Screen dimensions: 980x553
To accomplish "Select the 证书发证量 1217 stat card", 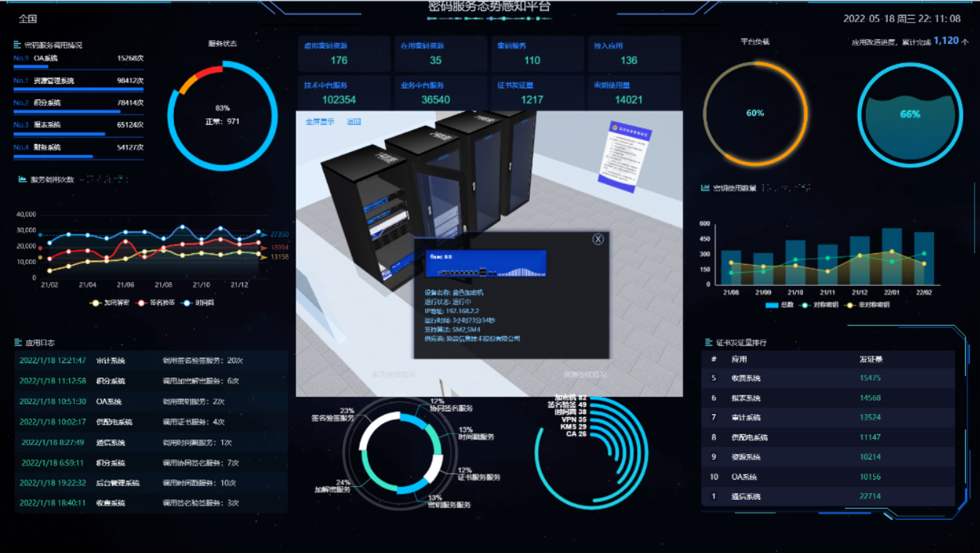I will click(537, 93).
